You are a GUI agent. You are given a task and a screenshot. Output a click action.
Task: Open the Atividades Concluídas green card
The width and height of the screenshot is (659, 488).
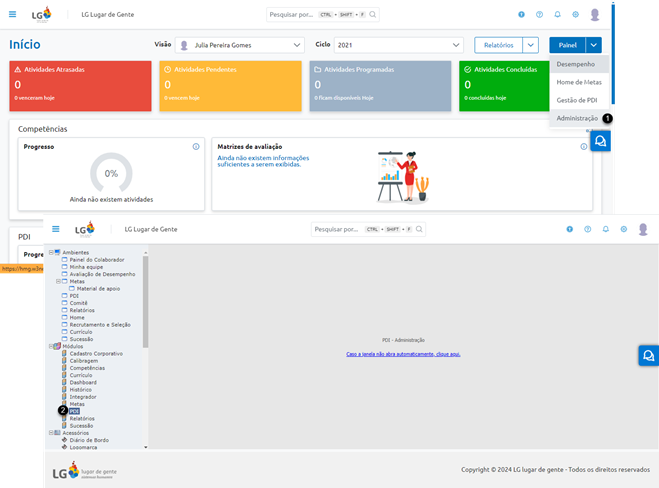pos(504,86)
